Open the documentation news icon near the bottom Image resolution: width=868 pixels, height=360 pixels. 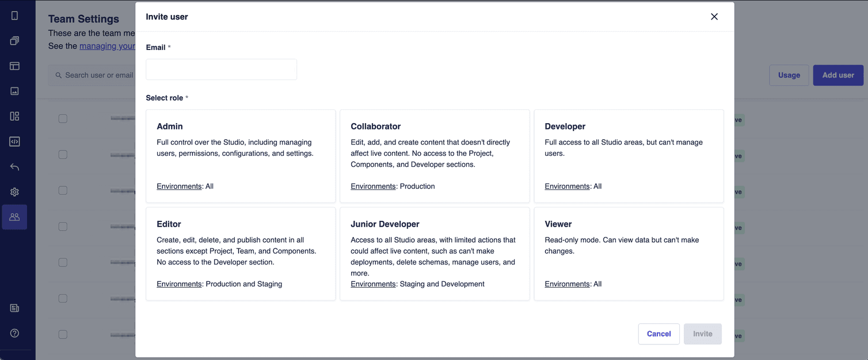[x=14, y=308]
